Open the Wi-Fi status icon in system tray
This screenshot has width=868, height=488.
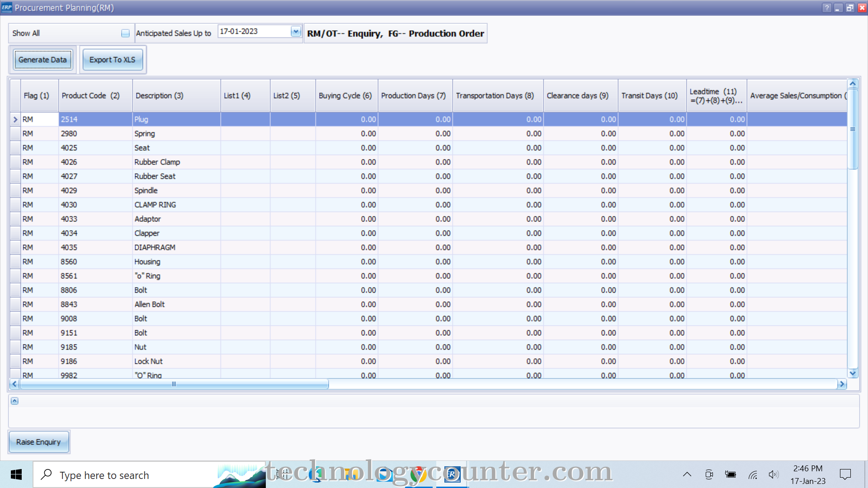753,474
